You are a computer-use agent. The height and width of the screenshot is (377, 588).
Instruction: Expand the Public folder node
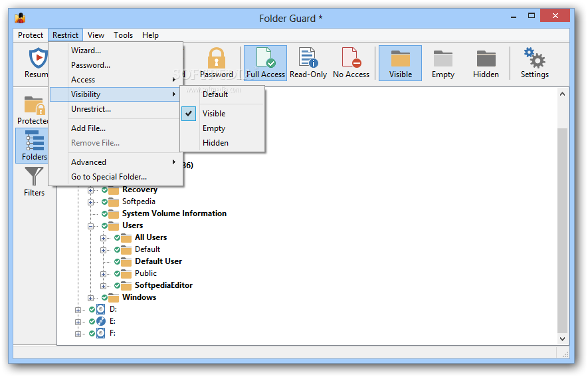(104, 274)
